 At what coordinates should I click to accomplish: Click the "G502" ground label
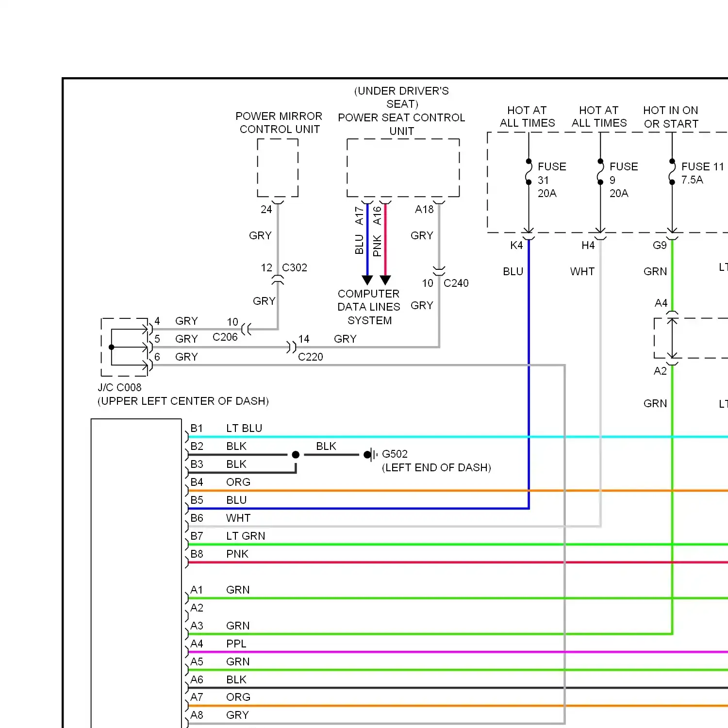pyautogui.click(x=395, y=454)
